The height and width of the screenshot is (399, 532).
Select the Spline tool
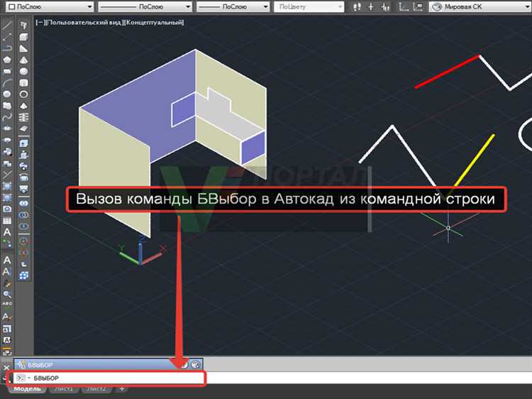point(7,117)
